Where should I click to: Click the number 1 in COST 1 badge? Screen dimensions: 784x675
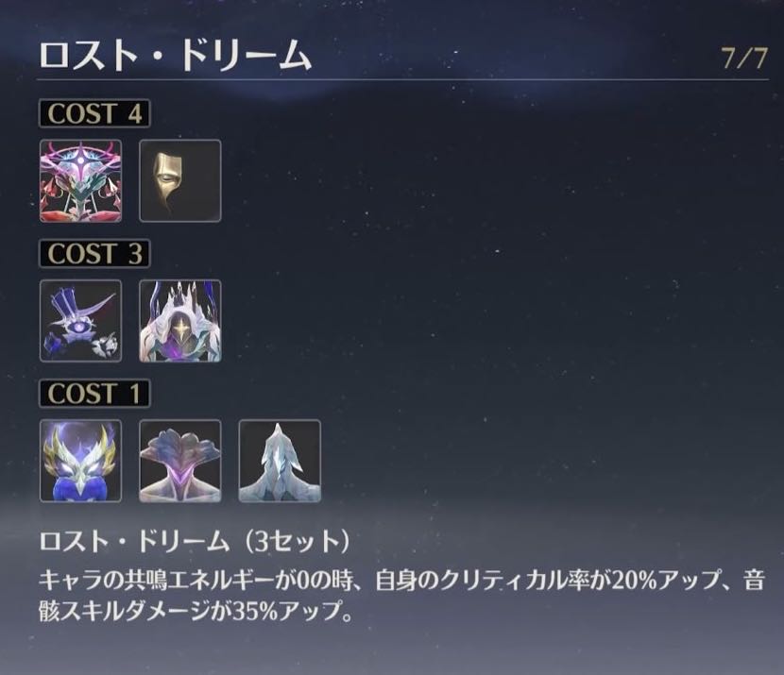pyautogui.click(x=134, y=394)
